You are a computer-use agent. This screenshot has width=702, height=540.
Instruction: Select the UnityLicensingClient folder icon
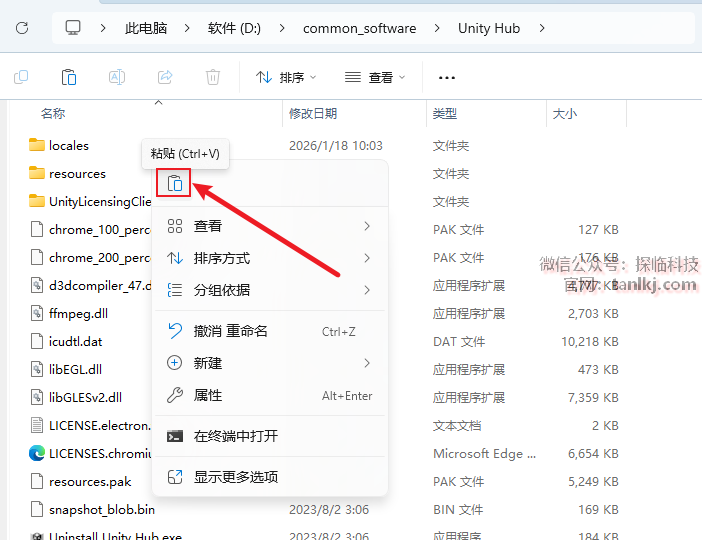tap(37, 201)
